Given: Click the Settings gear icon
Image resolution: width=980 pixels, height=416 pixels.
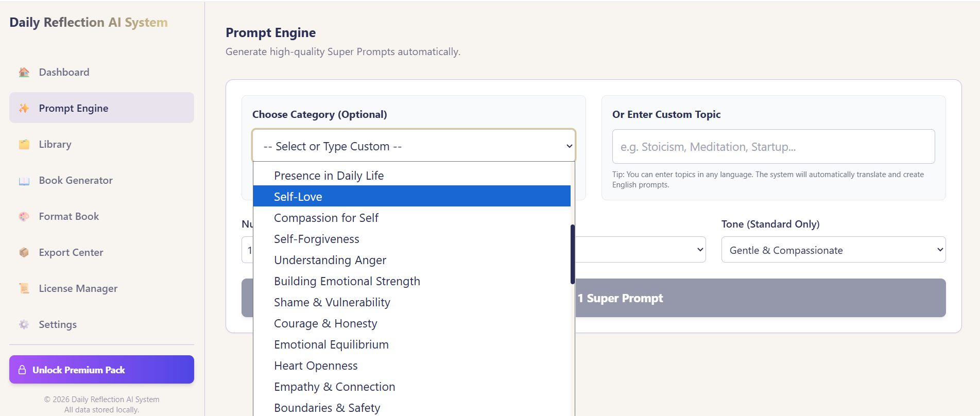Looking at the screenshot, I should tap(24, 324).
